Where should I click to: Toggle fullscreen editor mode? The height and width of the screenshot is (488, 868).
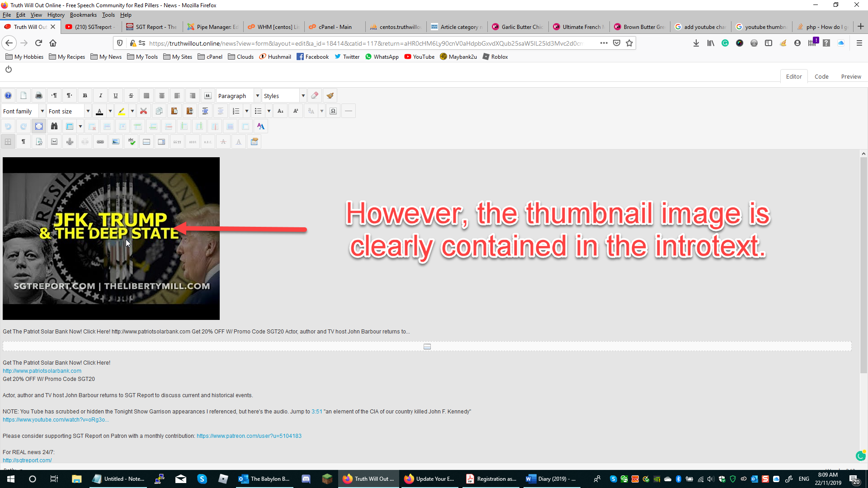[39, 127]
